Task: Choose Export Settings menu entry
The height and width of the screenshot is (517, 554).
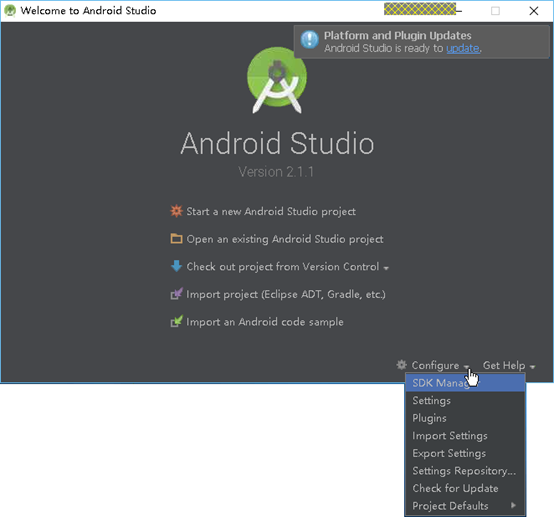Action: tap(465, 453)
